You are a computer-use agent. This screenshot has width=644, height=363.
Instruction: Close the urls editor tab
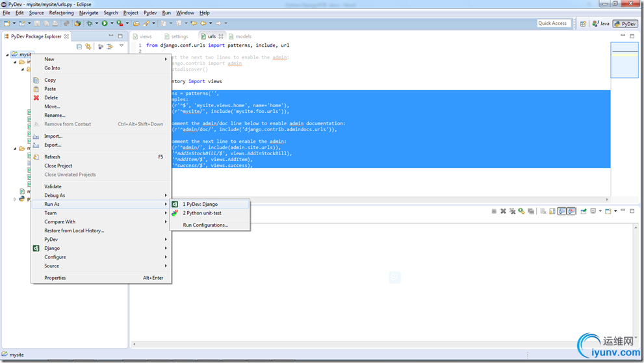(x=221, y=36)
